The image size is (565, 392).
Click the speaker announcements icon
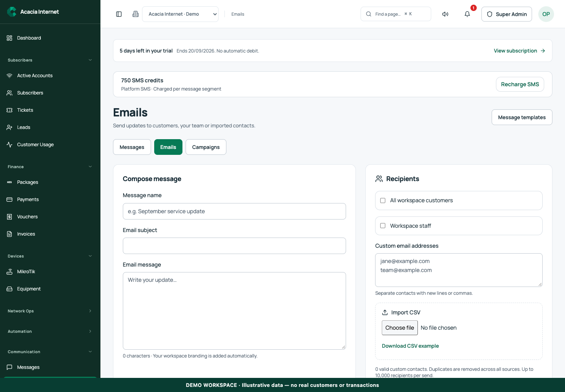coord(445,14)
